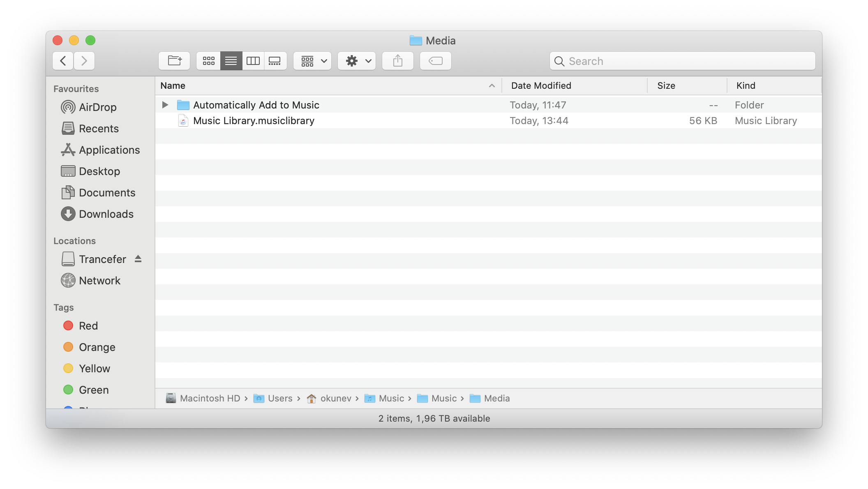Switch to icon view
Screen dimensions: 868x489
(x=208, y=61)
